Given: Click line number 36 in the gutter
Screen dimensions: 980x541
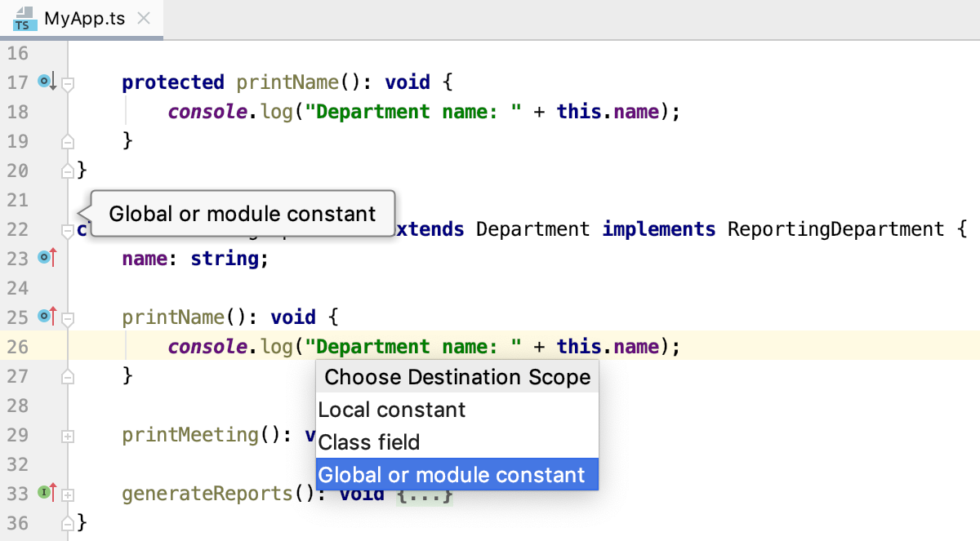Looking at the screenshot, I should [17, 522].
